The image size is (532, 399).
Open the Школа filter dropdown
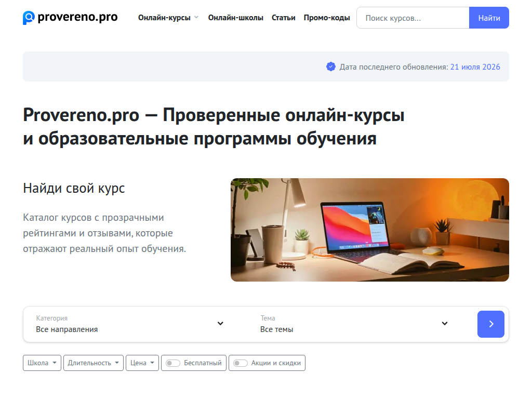click(42, 363)
